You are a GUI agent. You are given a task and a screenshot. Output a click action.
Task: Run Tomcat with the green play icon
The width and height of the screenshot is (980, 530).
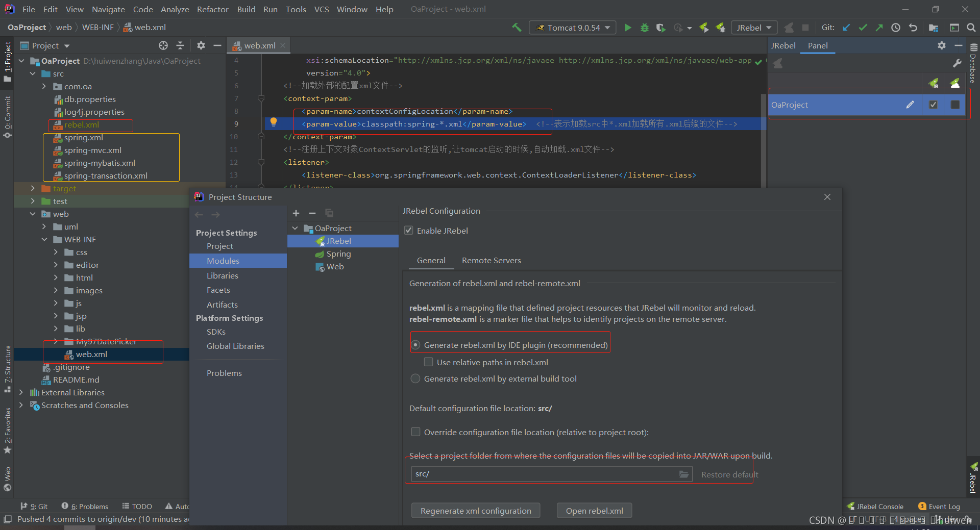[x=628, y=28]
